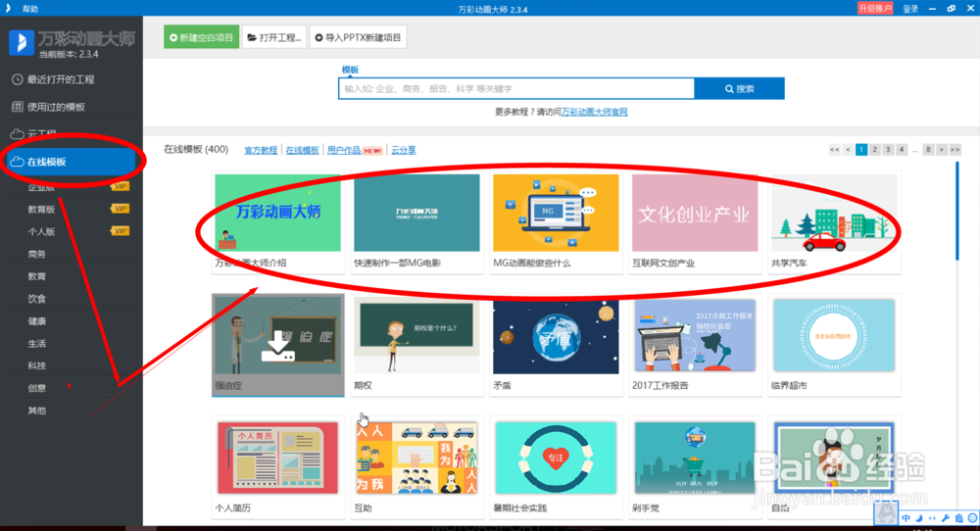Go to page 3 of templates

click(x=888, y=149)
